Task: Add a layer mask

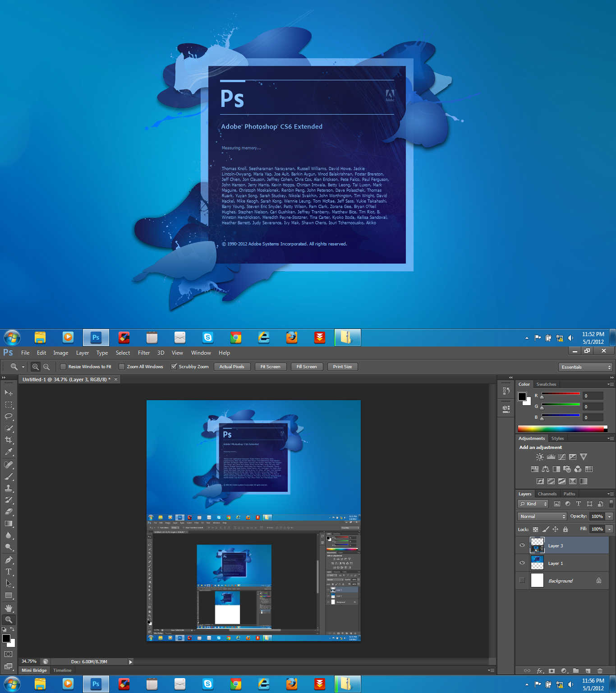Action: pos(552,671)
